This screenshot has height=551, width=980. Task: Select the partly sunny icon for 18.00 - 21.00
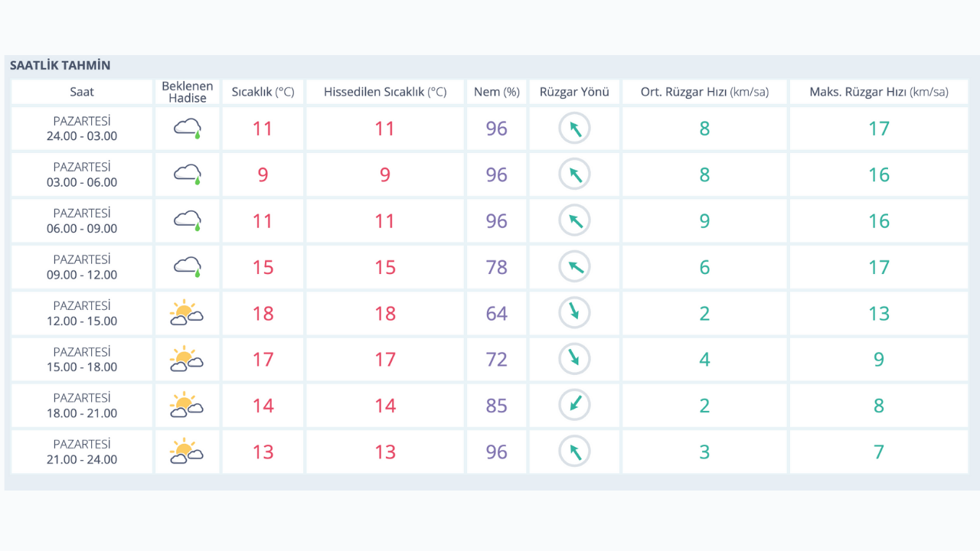pyautogui.click(x=187, y=406)
